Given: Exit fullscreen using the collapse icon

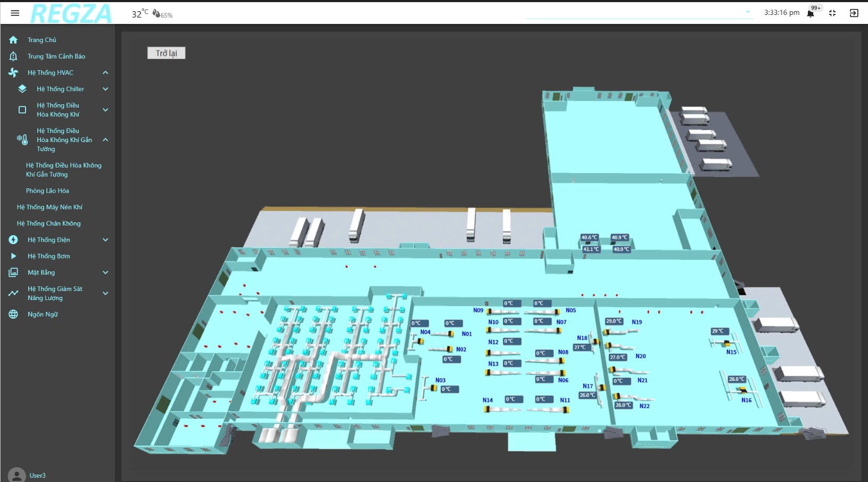Looking at the screenshot, I should (832, 13).
